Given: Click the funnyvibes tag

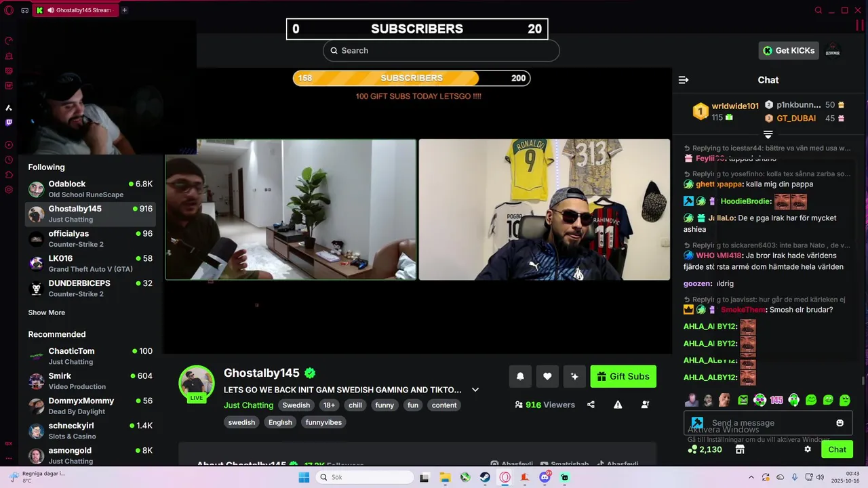Looking at the screenshot, I should point(324,422).
